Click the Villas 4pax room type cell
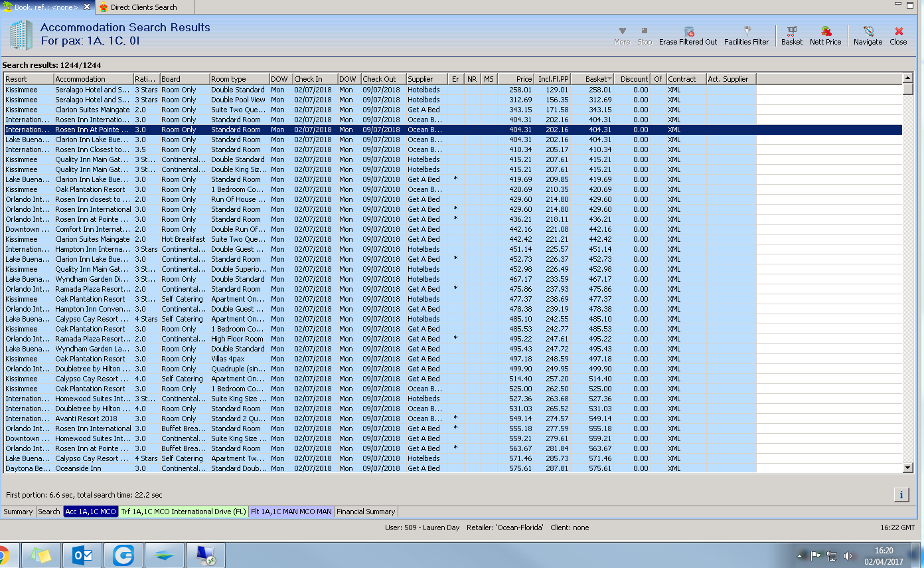 click(240, 359)
